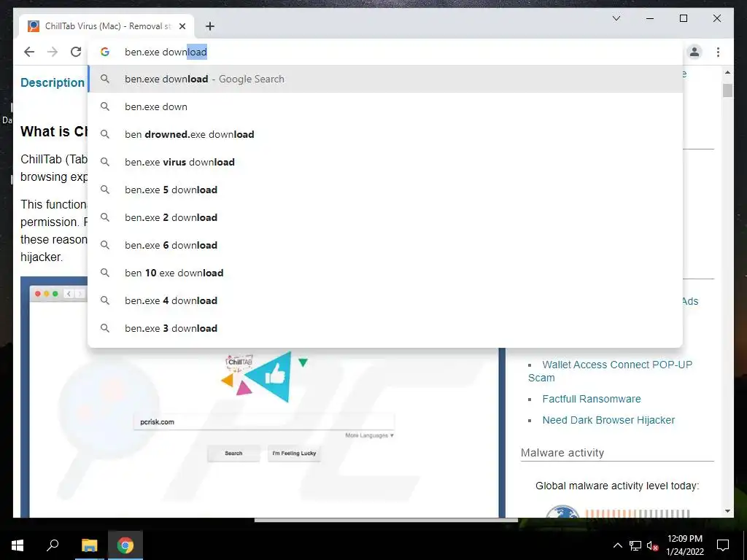Select 'ben.exe 6 download' suggestion
The width and height of the screenshot is (747, 560).
(385, 245)
